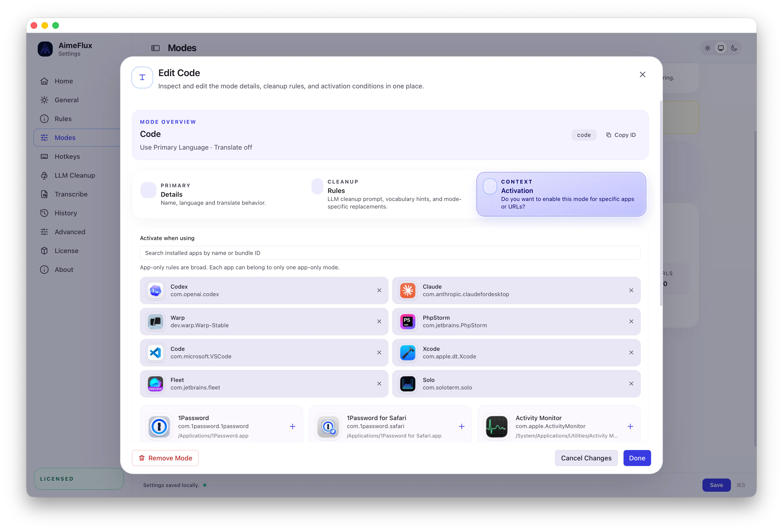Image resolution: width=783 pixels, height=532 pixels.
Task: Click the Fleet preview app icon
Action: click(x=155, y=384)
